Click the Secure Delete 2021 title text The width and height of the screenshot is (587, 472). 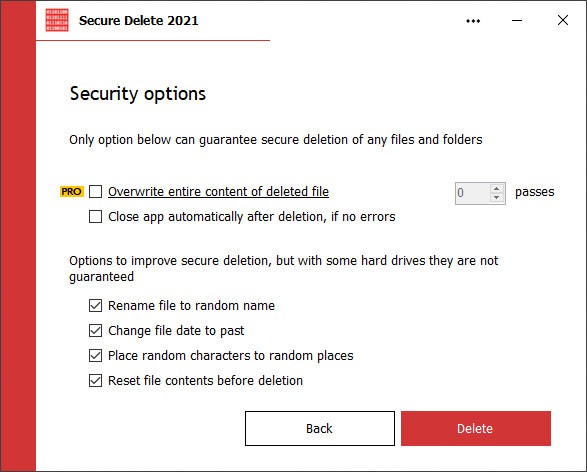click(139, 21)
